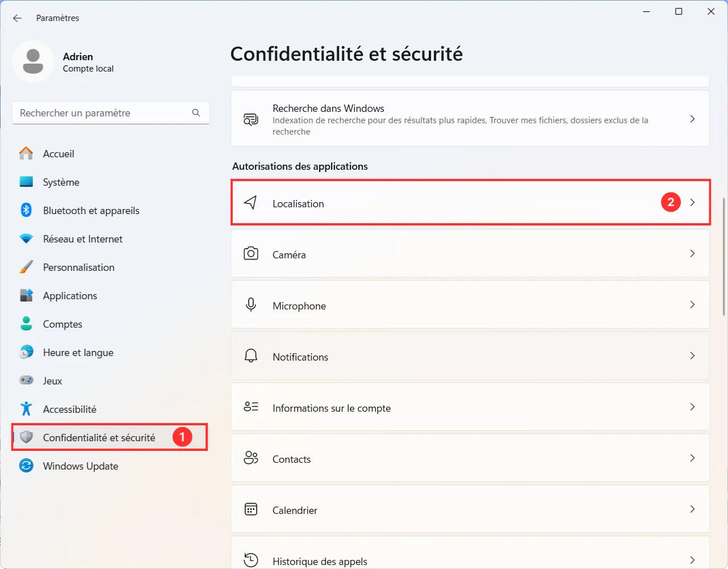
Task: Open Microphone via its chevron
Action: [x=692, y=304]
